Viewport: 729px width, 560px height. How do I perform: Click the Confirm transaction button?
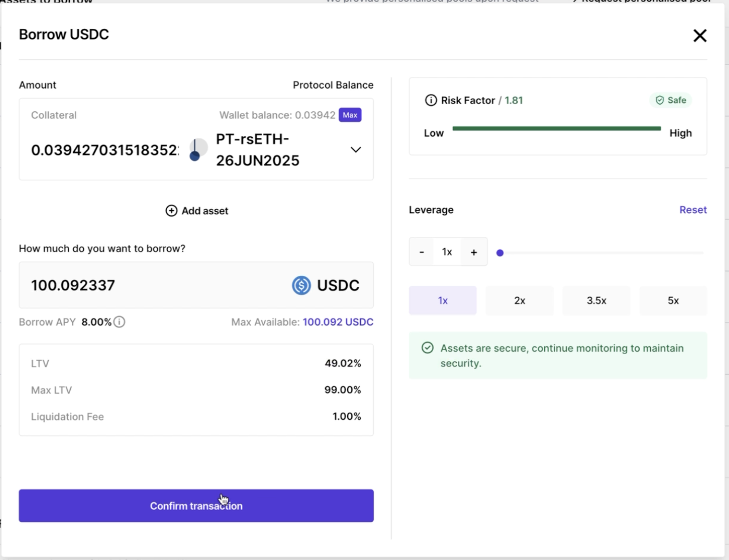pyautogui.click(x=196, y=506)
